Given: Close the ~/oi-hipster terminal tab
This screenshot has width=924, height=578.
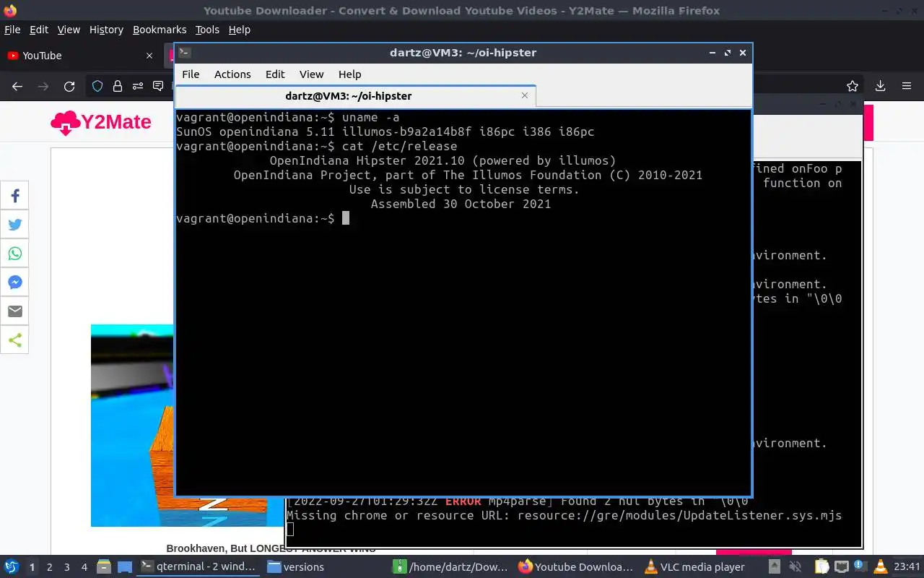Looking at the screenshot, I should click(x=525, y=95).
